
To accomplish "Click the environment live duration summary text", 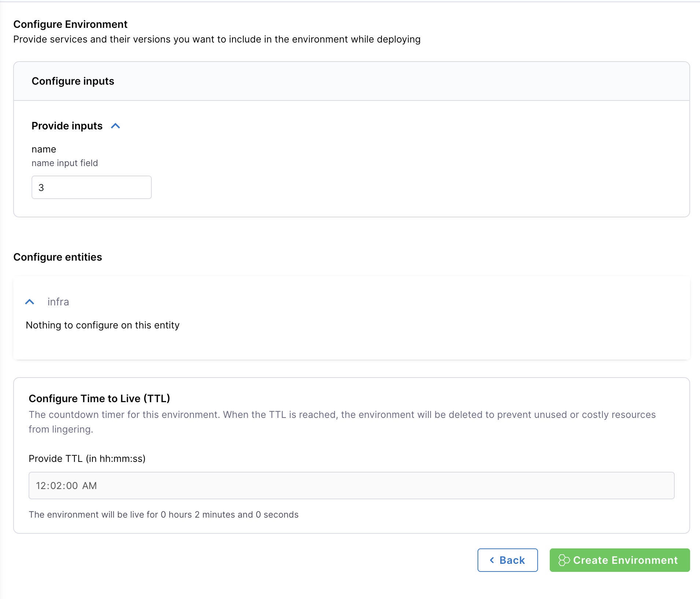I will 163,515.
